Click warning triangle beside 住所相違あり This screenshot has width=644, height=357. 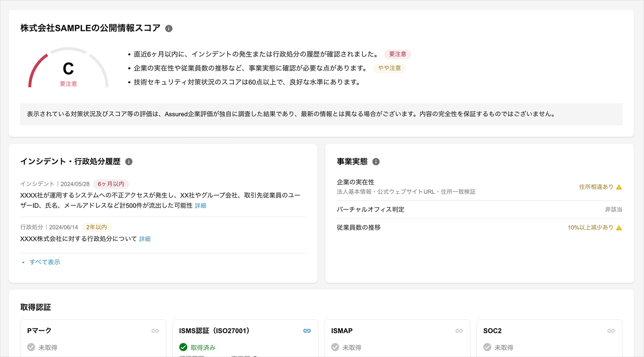pyautogui.click(x=619, y=187)
